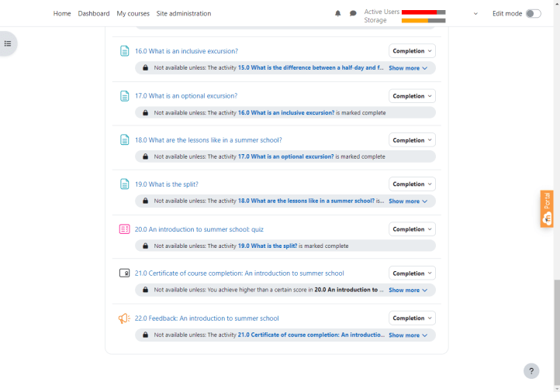The width and height of the screenshot is (560, 392).
Task: Click the certificate icon for activity 21.0
Action: point(124,273)
